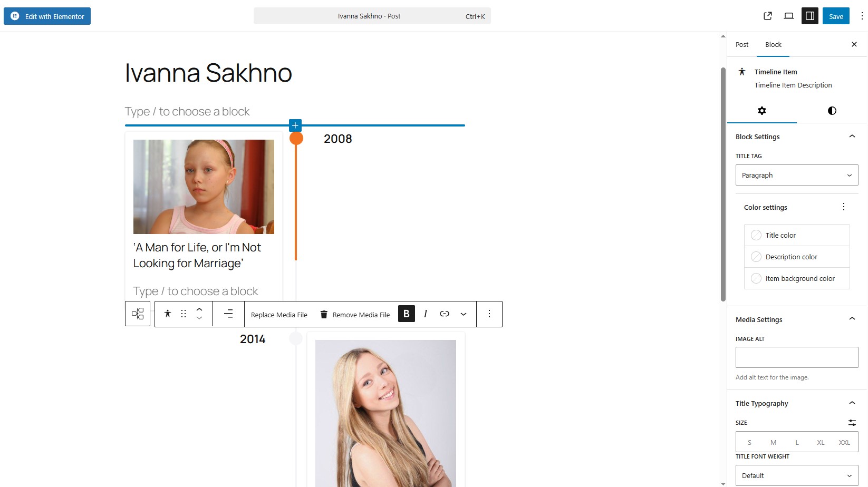
Task: Open the desktop preview icon in header
Action: click(788, 16)
